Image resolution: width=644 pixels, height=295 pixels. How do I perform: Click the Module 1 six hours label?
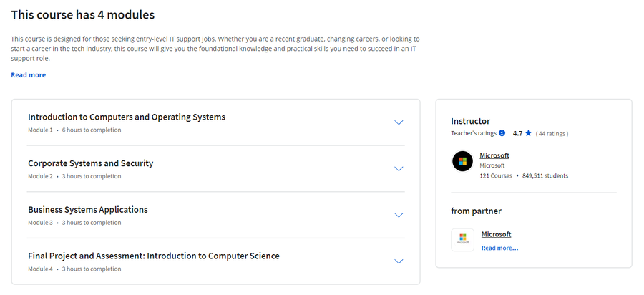(x=74, y=130)
